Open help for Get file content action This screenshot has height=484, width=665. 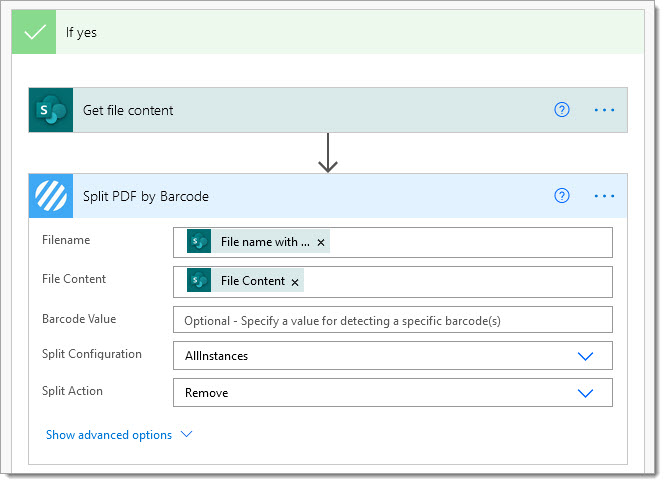pos(562,110)
